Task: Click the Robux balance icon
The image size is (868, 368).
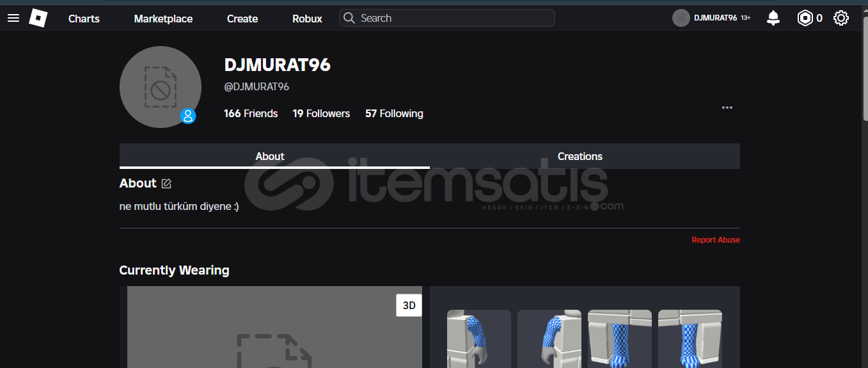Action: (805, 19)
